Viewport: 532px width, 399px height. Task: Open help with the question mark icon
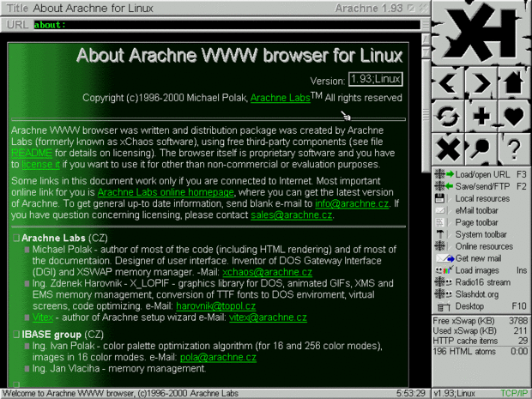click(514, 149)
